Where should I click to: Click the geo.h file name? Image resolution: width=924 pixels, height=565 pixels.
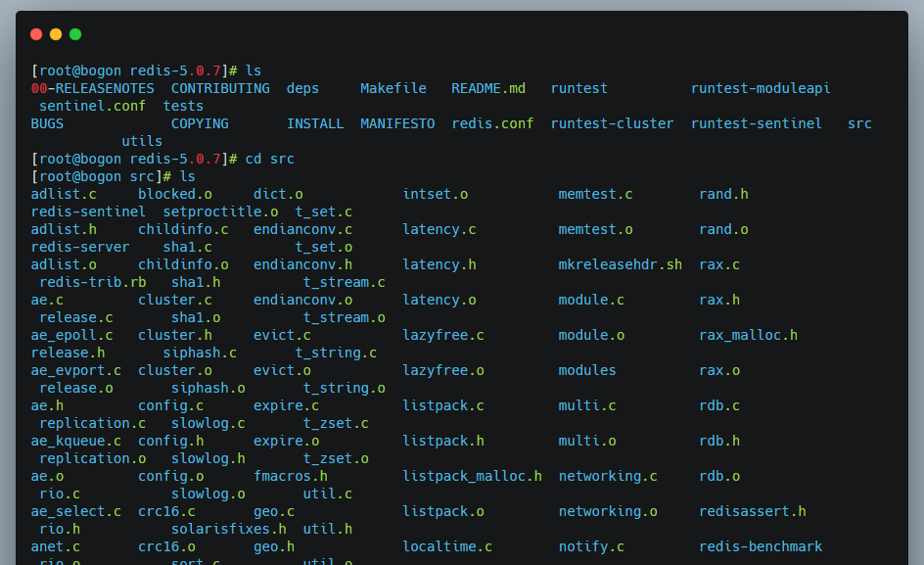click(x=274, y=546)
